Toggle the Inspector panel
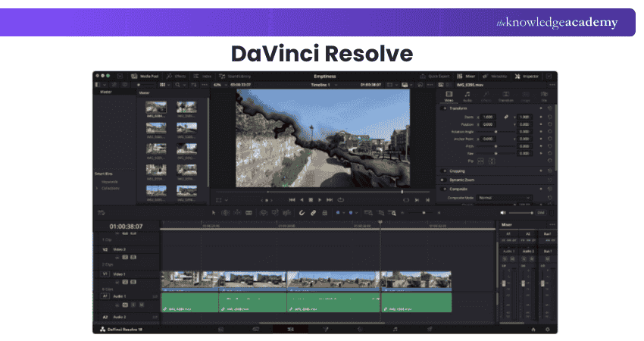This screenshot has height=341, width=644. pos(527,76)
